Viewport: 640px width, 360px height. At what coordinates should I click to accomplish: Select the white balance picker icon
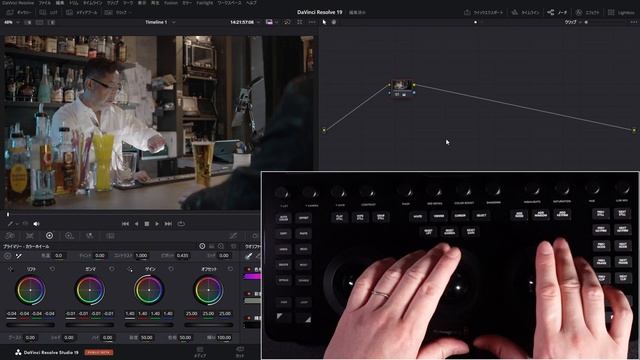19,256
